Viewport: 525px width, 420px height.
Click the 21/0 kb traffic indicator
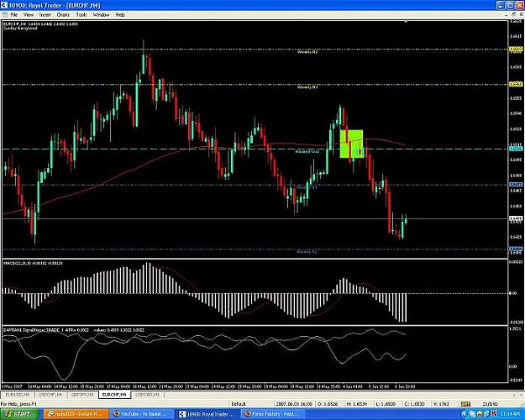click(x=491, y=404)
